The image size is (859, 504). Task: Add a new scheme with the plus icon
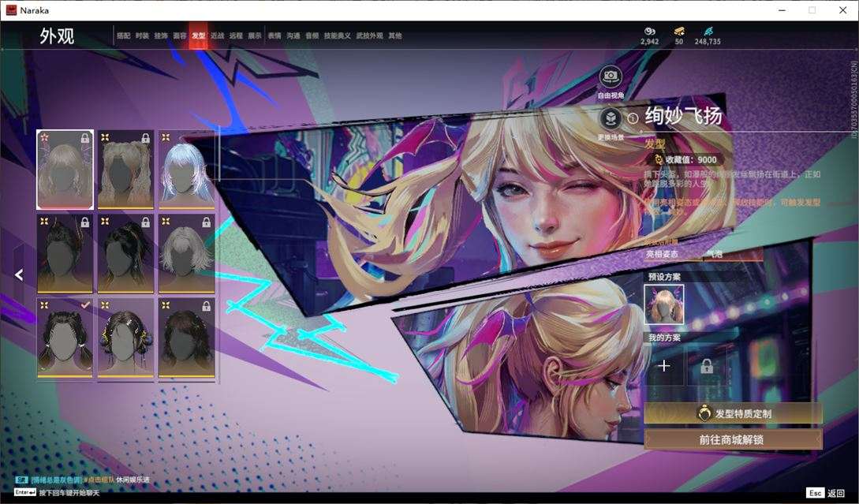pyautogui.click(x=664, y=365)
